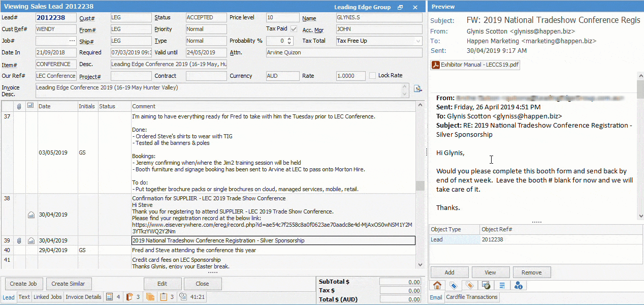Click the orange tag icon in Preview panel
This screenshot has width=644, height=305.
click(x=469, y=285)
